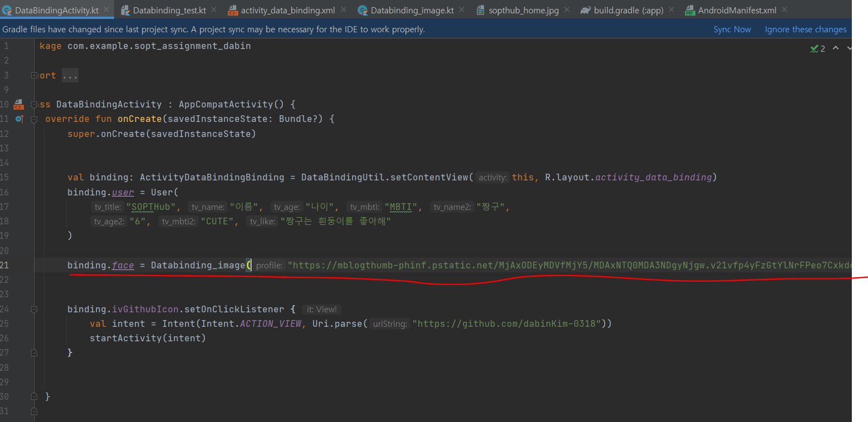Click the folded '...' imports placeholder

click(x=70, y=75)
